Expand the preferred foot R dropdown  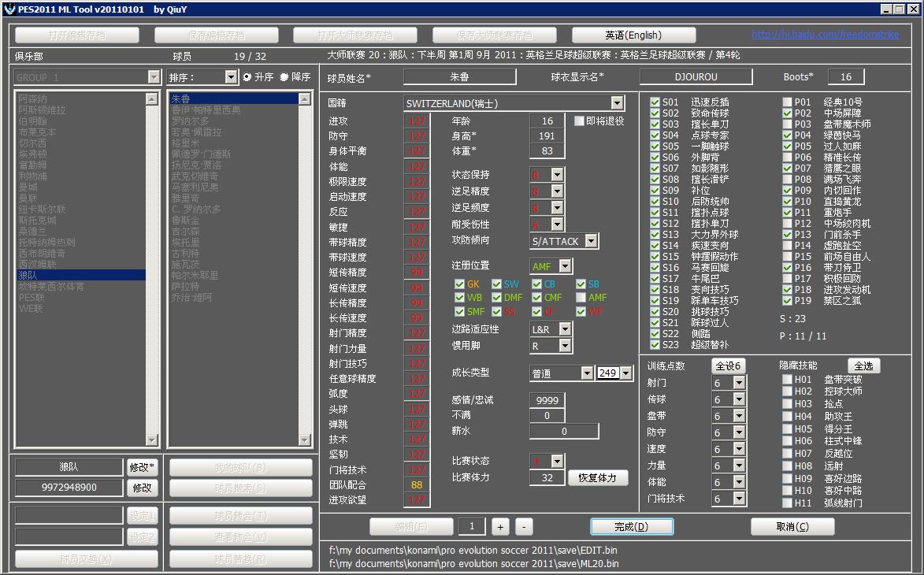(564, 346)
